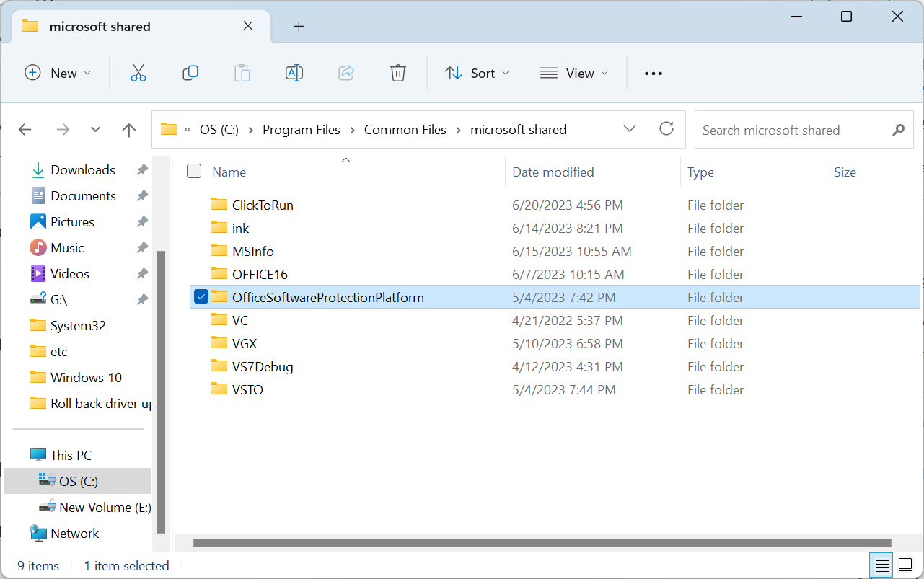The image size is (924, 579).
Task: Click the search magnifier icon
Action: tap(898, 131)
